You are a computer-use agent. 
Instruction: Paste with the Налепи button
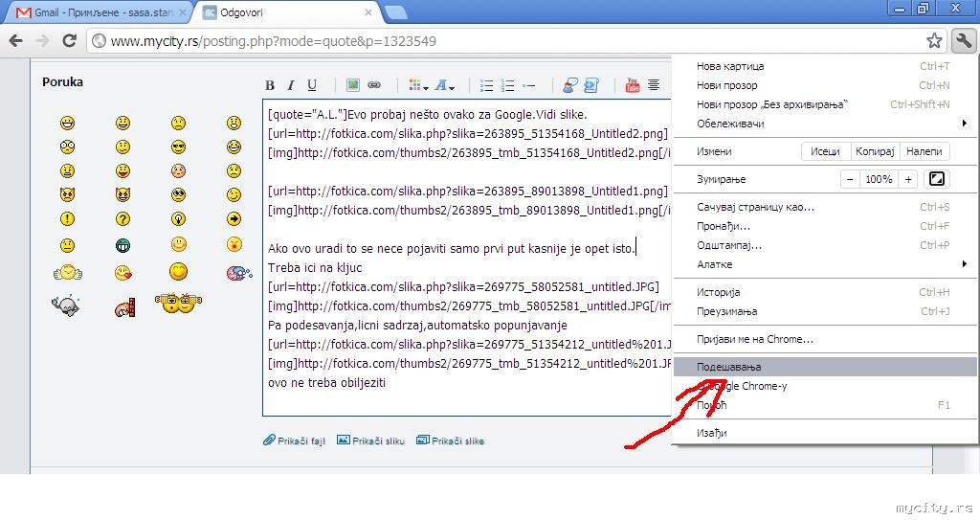click(924, 151)
